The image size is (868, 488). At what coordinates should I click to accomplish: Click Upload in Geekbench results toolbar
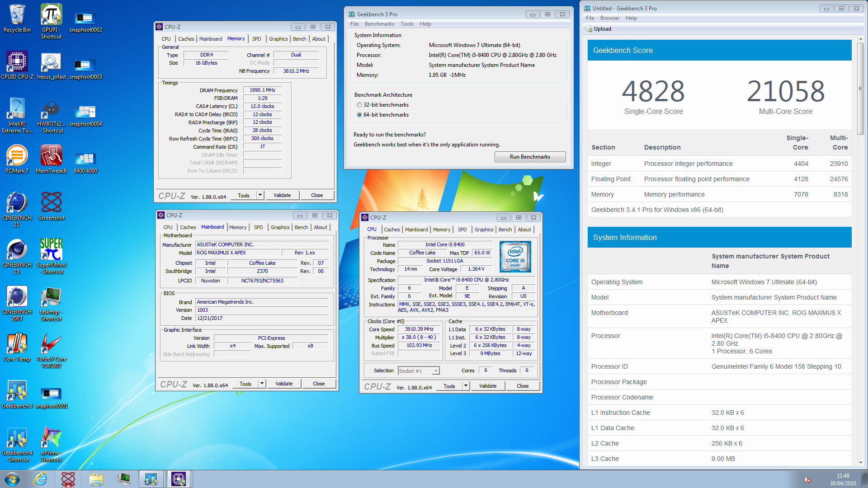[599, 29]
